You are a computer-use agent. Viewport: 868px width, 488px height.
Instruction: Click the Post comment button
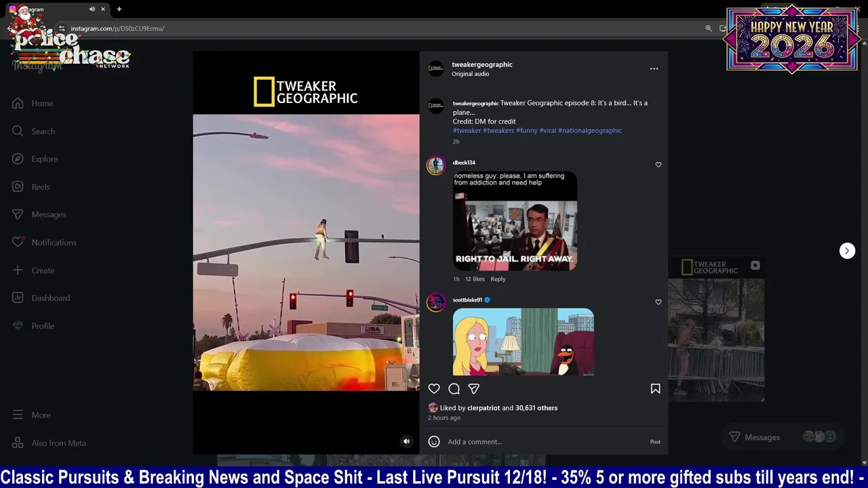[655, 441]
